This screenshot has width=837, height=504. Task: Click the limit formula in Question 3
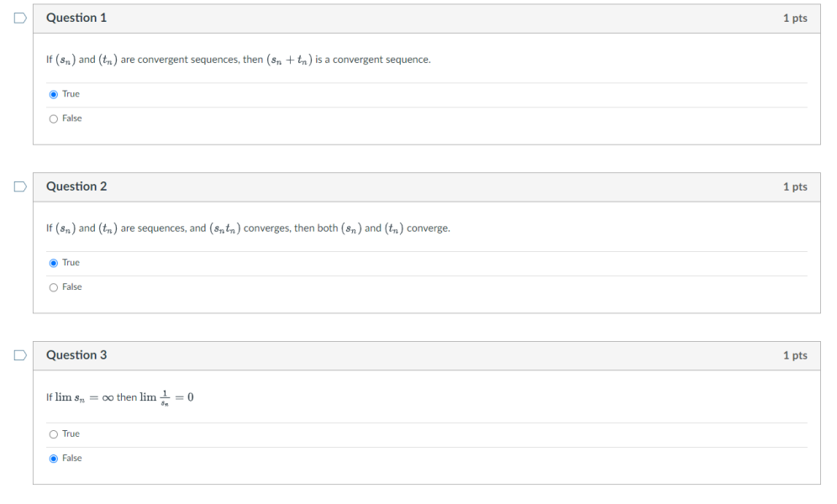pyautogui.click(x=119, y=396)
